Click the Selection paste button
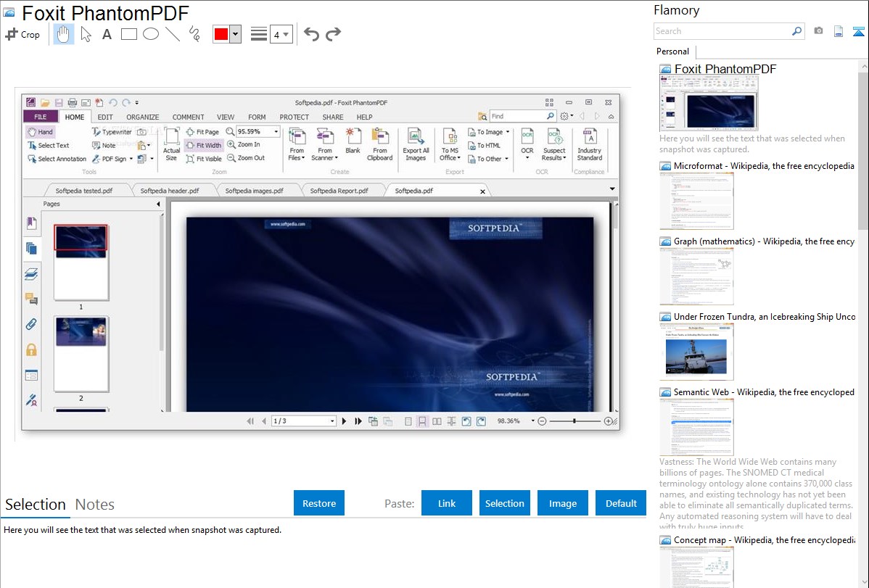This screenshot has height=588, width=869. [x=504, y=503]
